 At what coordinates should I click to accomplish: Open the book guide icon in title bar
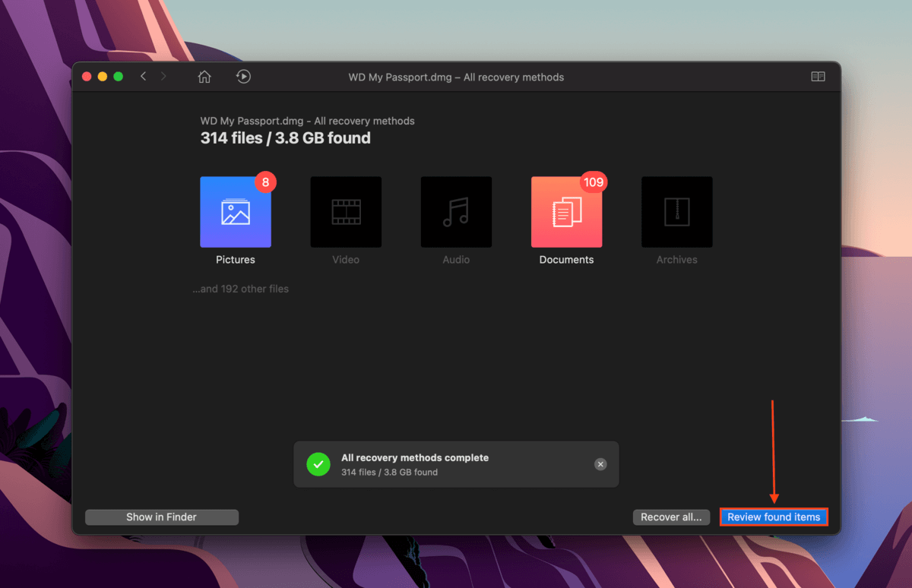[818, 77]
